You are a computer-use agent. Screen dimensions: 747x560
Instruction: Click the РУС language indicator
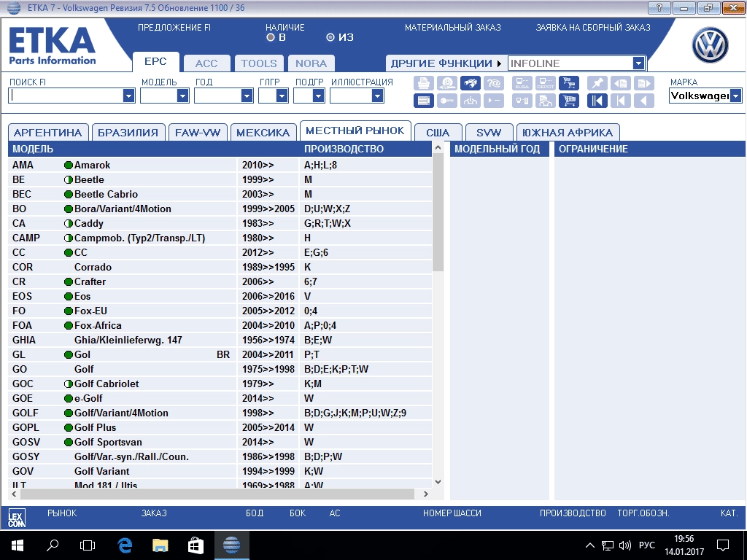(x=646, y=545)
